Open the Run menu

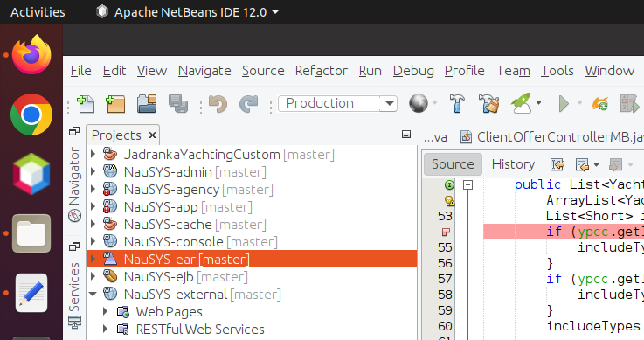pyautogui.click(x=370, y=71)
